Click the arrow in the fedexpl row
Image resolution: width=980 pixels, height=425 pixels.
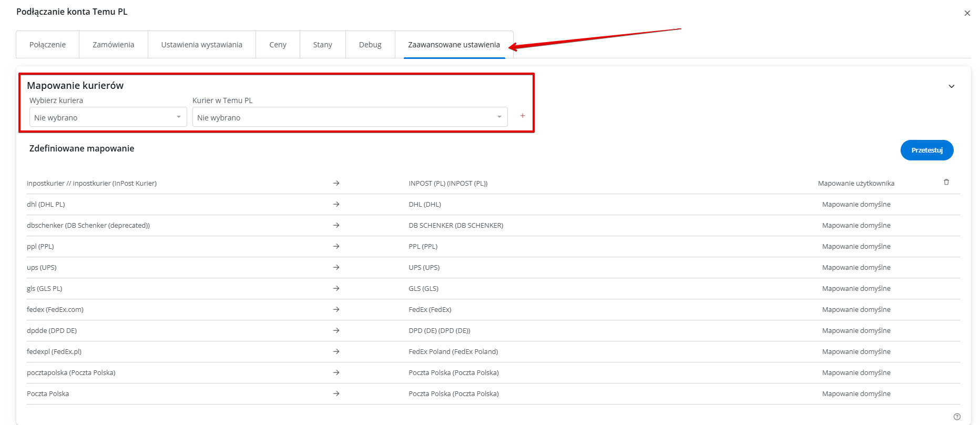(336, 351)
